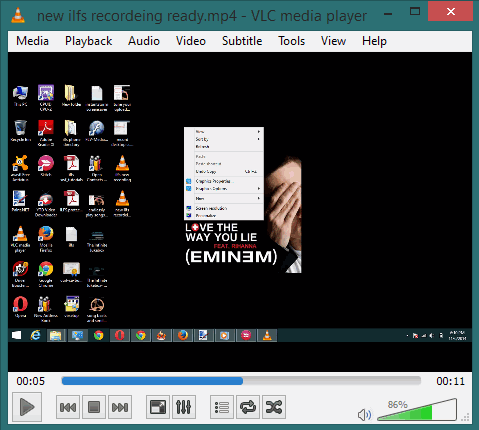
Task: Open the Playback menu
Action: point(88,41)
